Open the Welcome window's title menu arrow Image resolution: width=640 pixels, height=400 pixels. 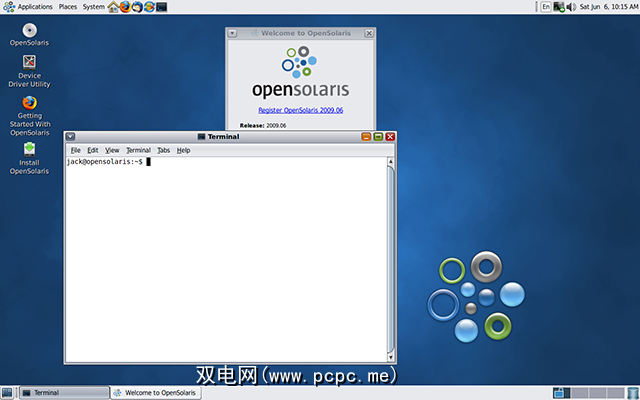pyautogui.click(x=232, y=33)
